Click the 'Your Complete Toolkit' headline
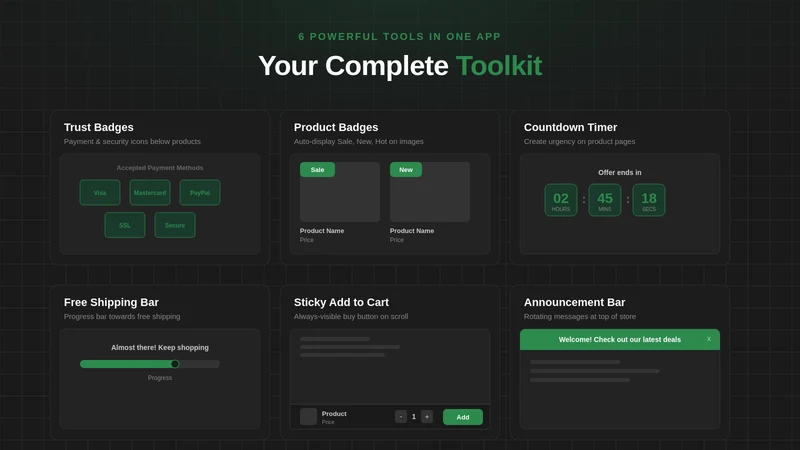This screenshot has width=800, height=450. 400,66
